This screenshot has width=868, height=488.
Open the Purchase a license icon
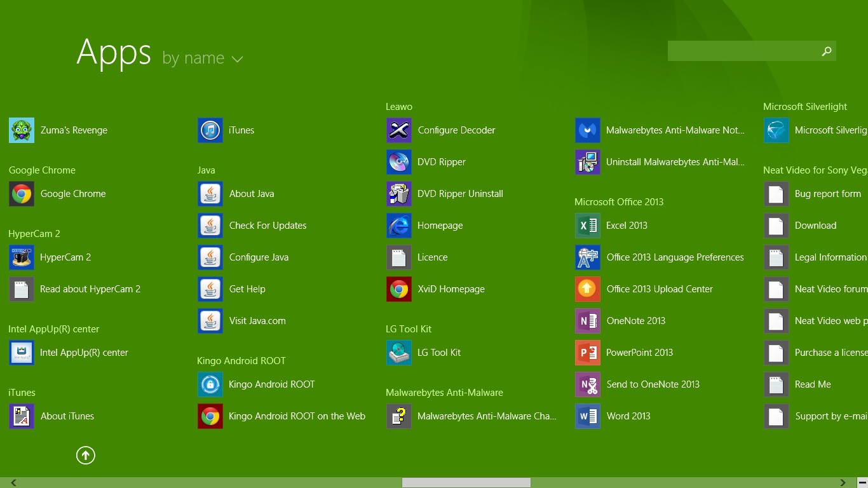pyautogui.click(x=776, y=353)
